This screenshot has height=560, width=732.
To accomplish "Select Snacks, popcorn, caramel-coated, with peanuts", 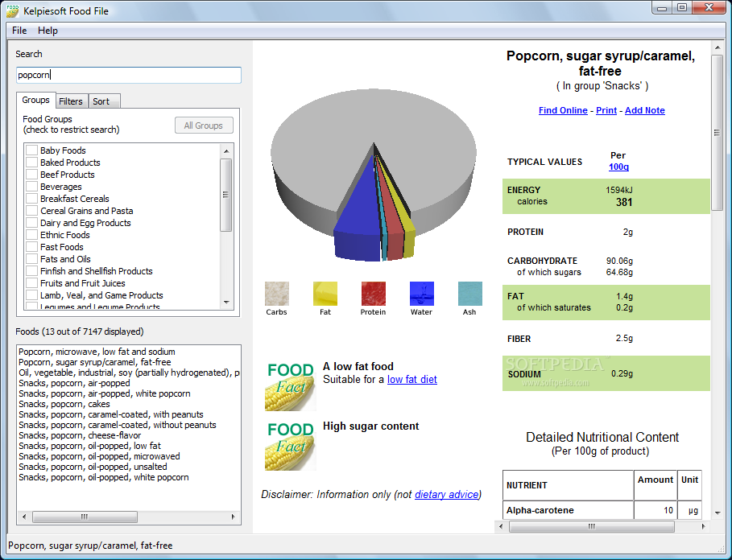I will click(111, 414).
